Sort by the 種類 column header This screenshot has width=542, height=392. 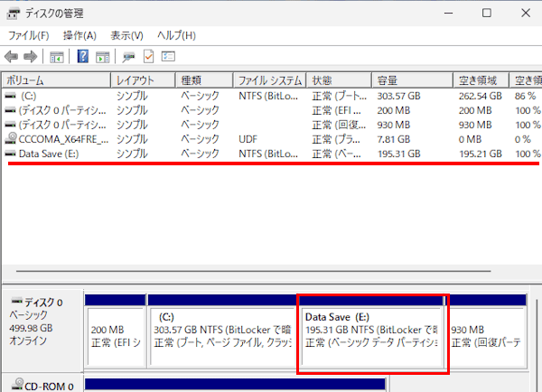[x=204, y=80]
